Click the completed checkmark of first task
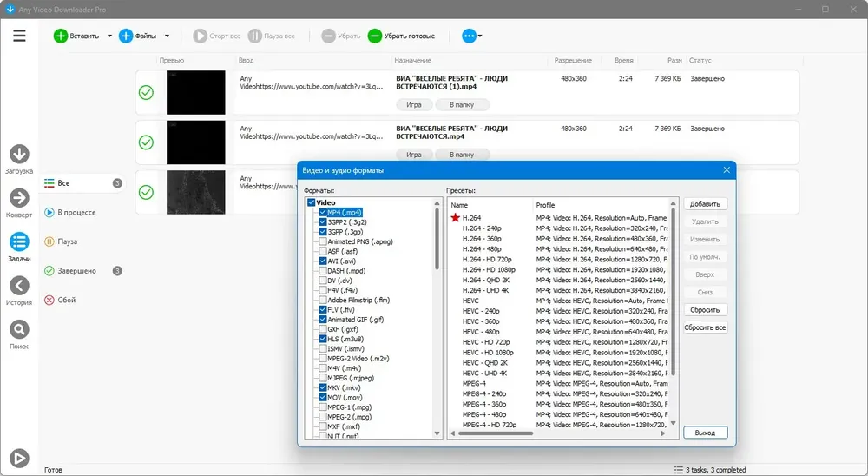This screenshot has height=476, width=868. pyautogui.click(x=146, y=93)
